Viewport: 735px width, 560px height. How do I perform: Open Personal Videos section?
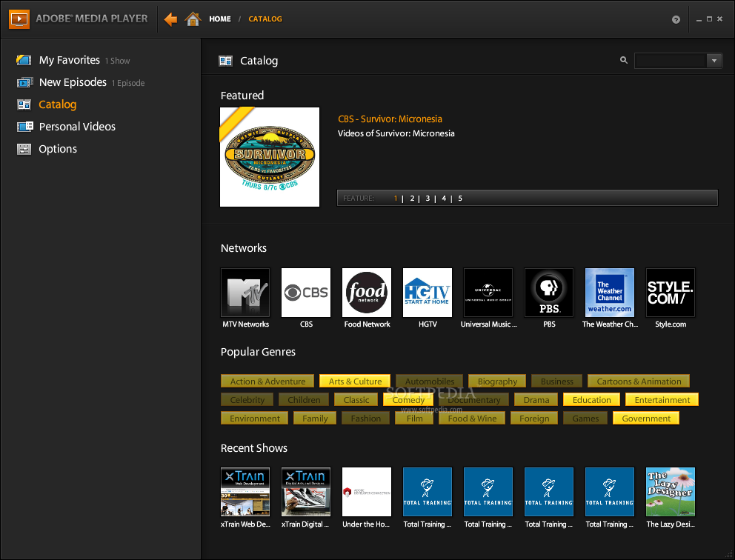(77, 127)
